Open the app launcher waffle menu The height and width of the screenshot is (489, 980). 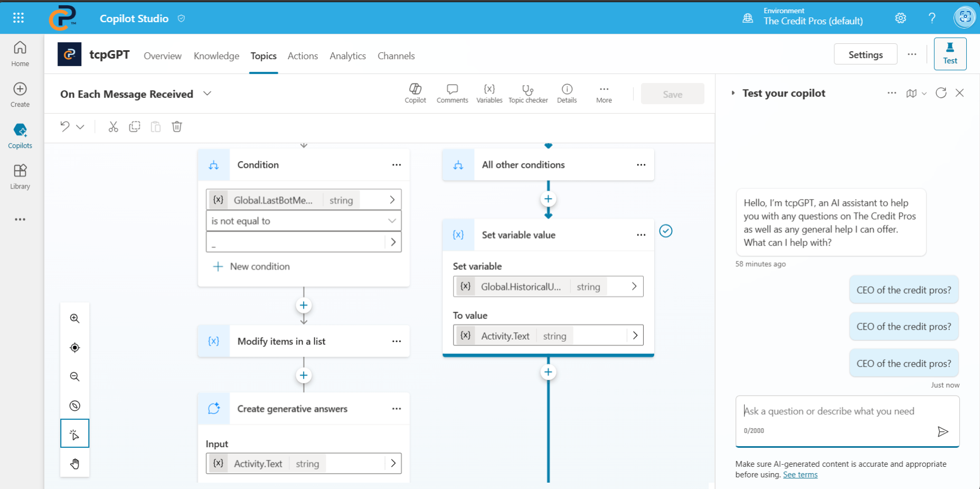18,18
